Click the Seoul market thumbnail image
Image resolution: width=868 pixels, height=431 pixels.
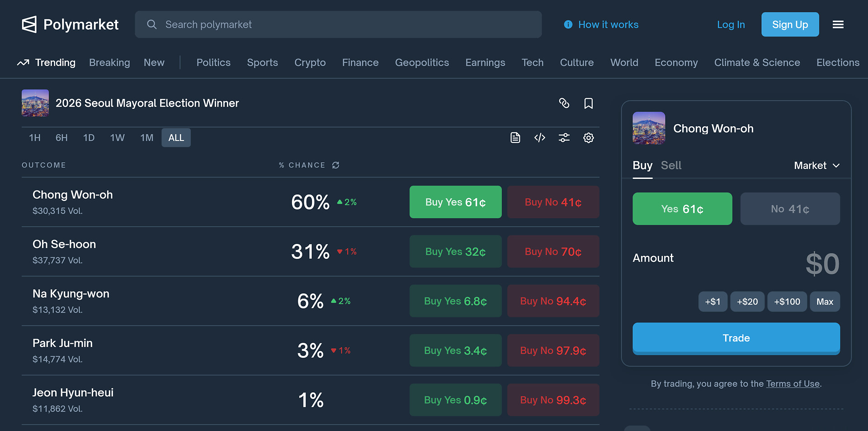click(35, 103)
